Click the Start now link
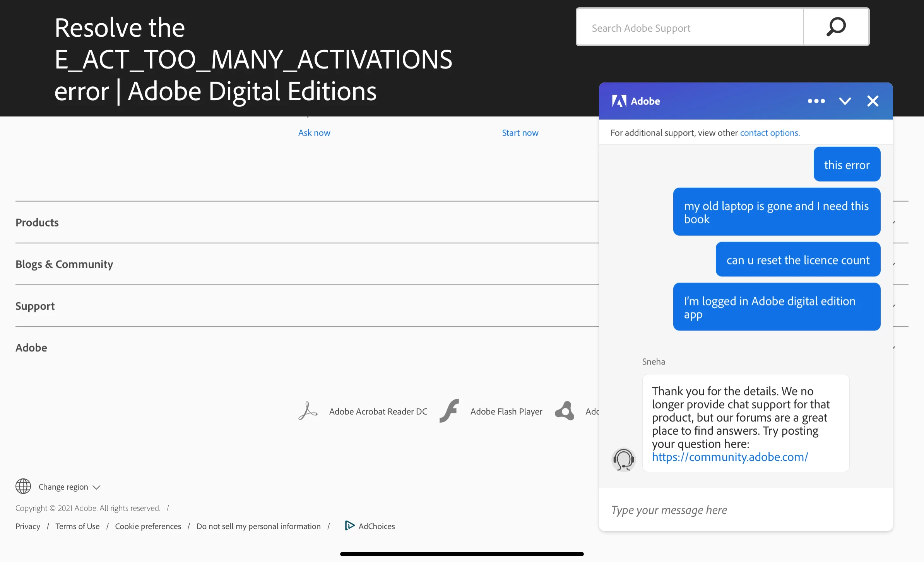Viewport: 924px width, 562px height. [x=520, y=133]
